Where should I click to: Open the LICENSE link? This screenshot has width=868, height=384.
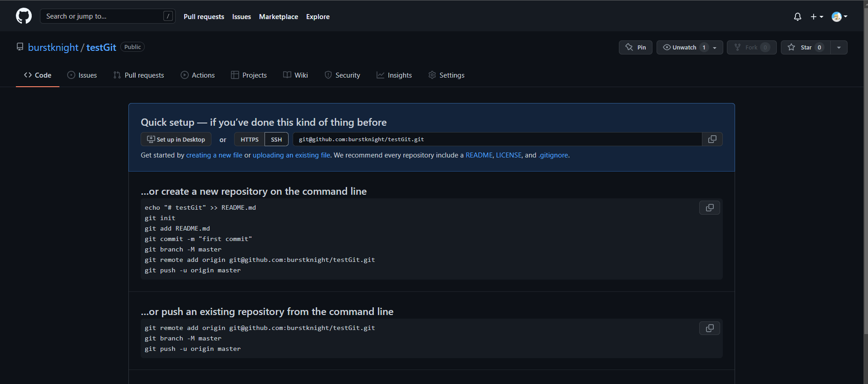(x=509, y=155)
